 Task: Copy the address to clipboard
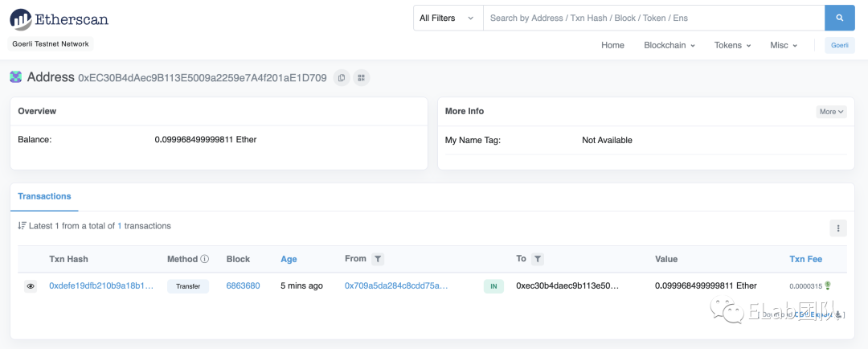click(342, 78)
